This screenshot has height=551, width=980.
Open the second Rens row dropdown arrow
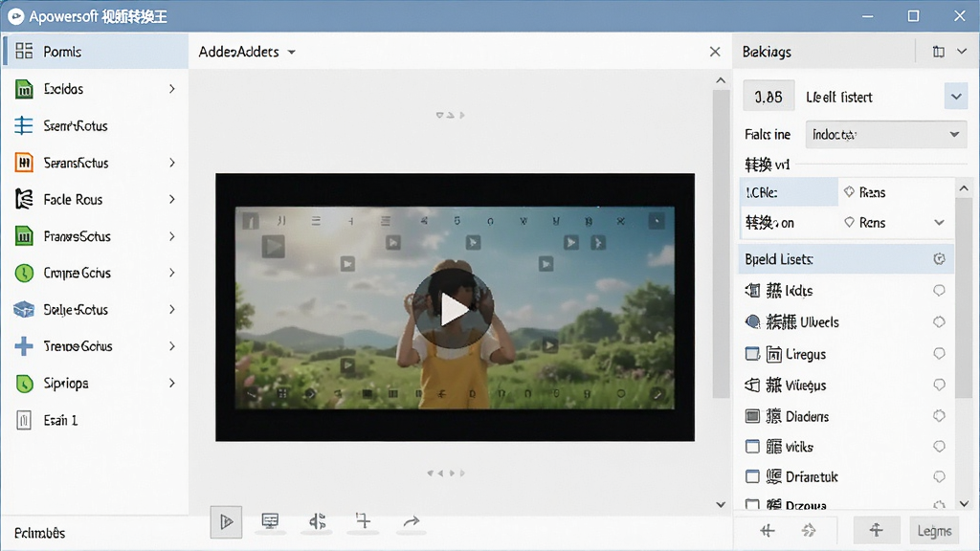939,222
